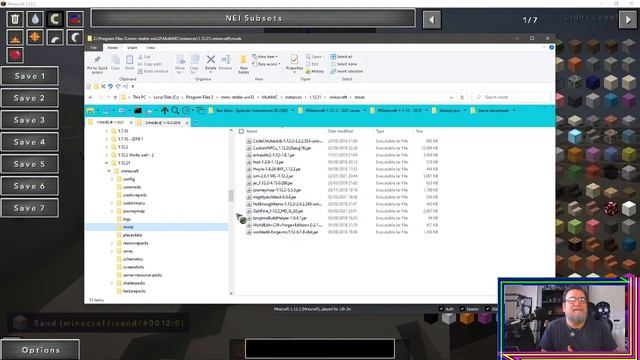Click Paste shortcut in the ribbon
Viewport: 640px width, 360px height.
point(153,71)
